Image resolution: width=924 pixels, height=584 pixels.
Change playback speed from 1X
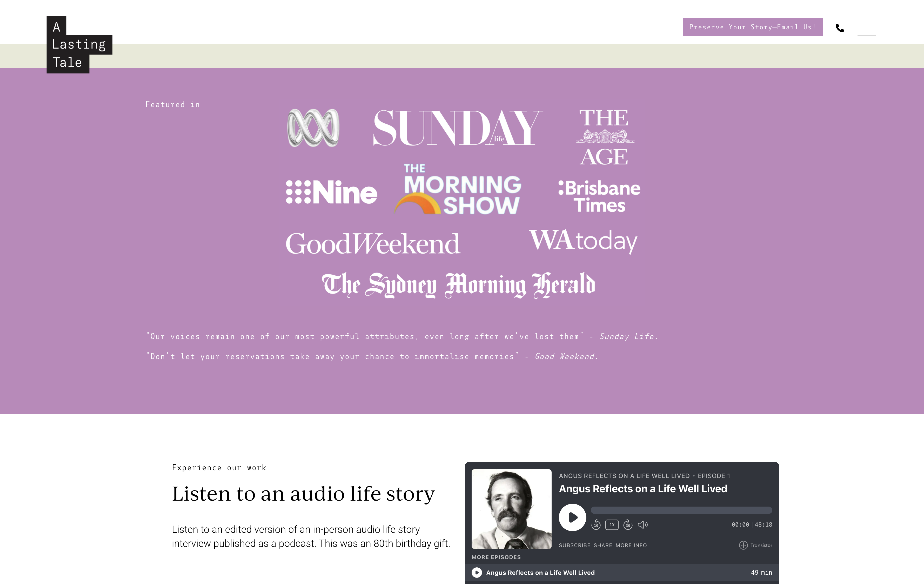(612, 525)
